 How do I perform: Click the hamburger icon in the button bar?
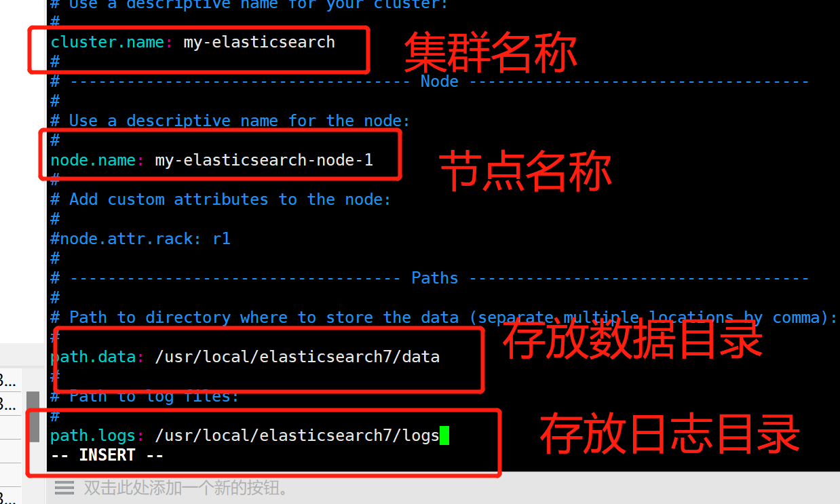(64, 488)
